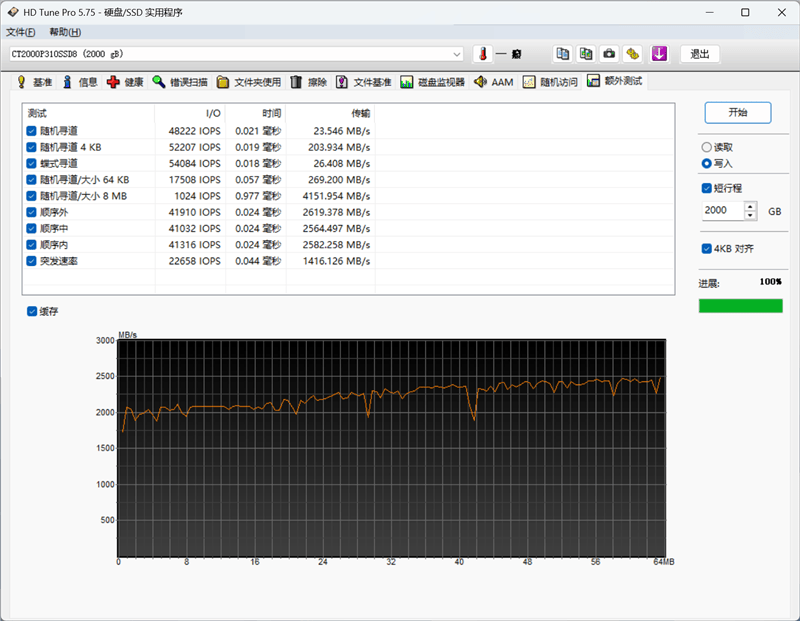This screenshot has width=800, height=621.
Task: Uncheck the 突发速率 test checkbox
Action: 31,261
